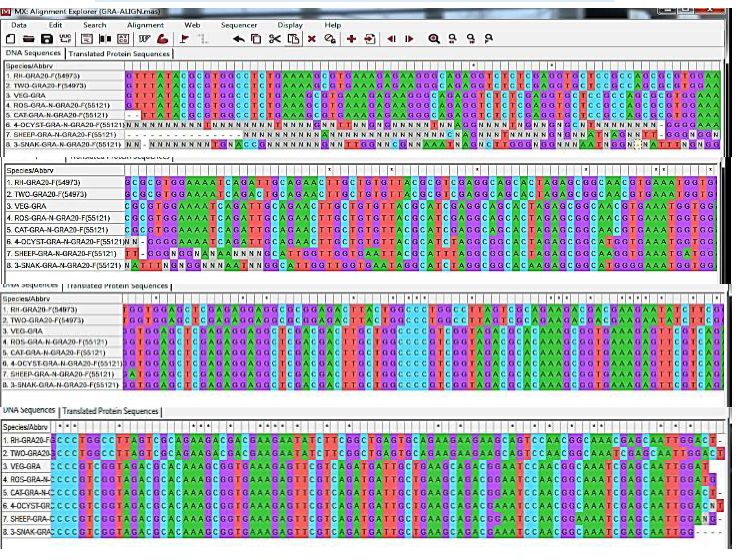Open the Display menu
This screenshot has width=743, height=560.
pos(290,25)
